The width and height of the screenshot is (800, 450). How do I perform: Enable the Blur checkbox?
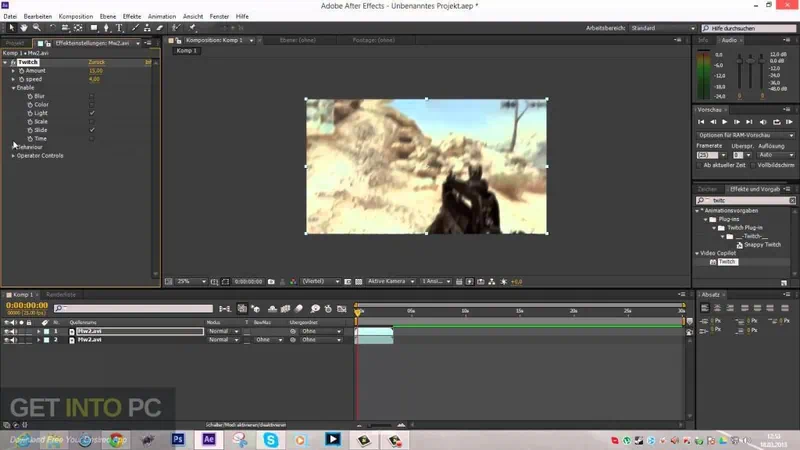click(92, 96)
